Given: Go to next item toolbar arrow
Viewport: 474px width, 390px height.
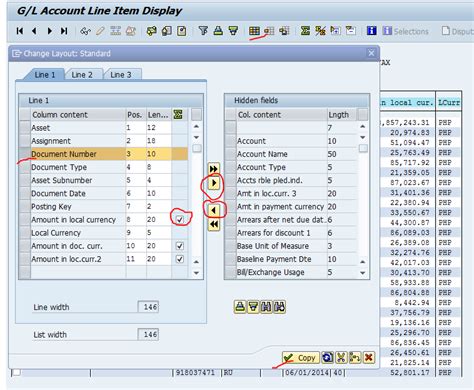Looking at the screenshot, I should click(50, 31).
